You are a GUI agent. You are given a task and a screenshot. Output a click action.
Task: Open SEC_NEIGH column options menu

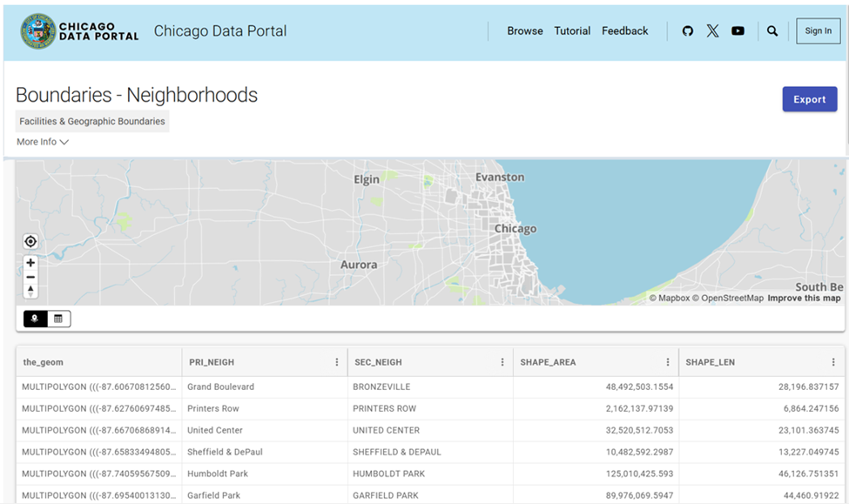click(x=502, y=362)
